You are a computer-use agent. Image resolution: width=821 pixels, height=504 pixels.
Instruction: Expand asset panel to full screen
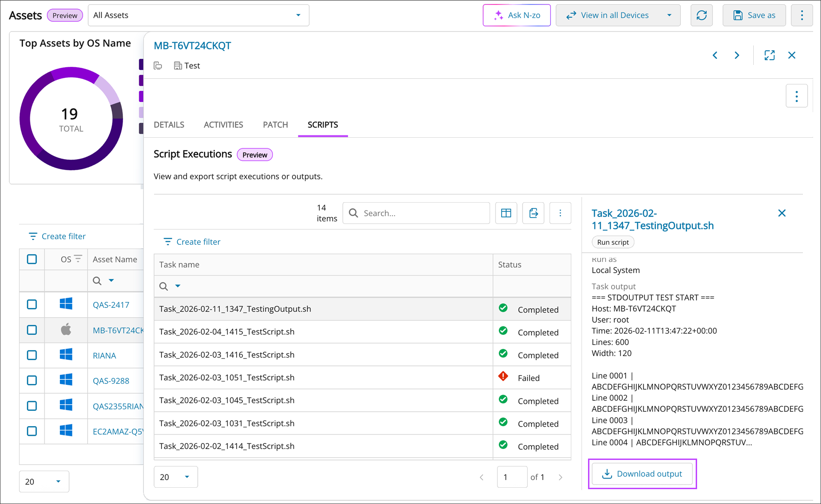pos(769,55)
